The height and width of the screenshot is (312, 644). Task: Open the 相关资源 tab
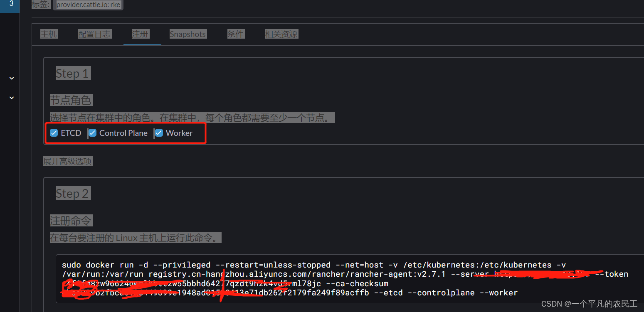click(x=281, y=34)
